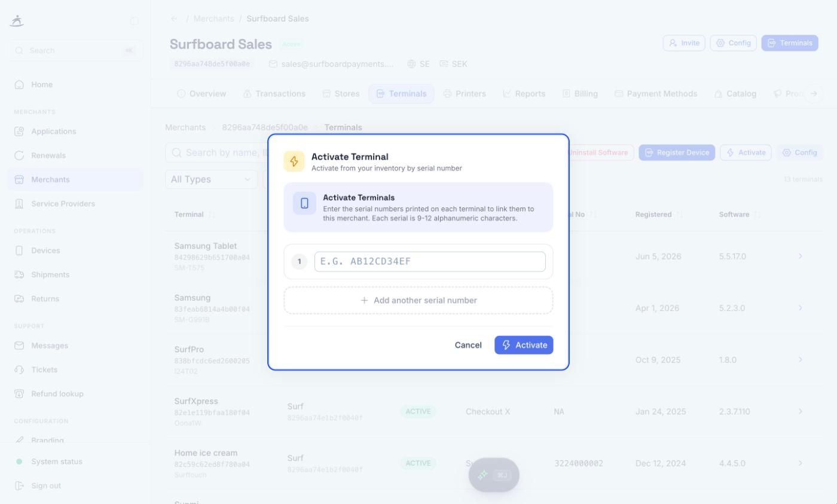This screenshot has width=837, height=504.
Task: Open the Printers tab
Action: [x=465, y=94]
